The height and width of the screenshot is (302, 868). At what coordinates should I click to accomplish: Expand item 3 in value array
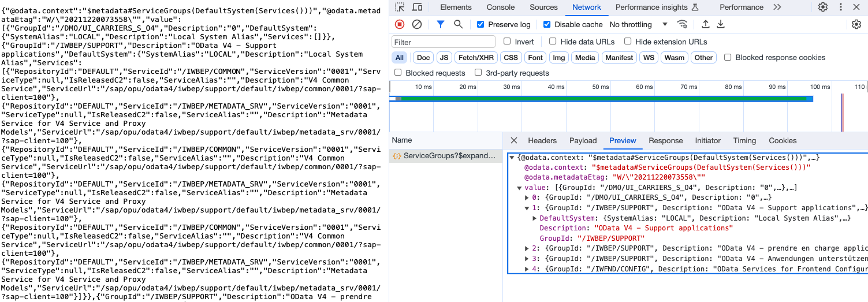click(527, 259)
